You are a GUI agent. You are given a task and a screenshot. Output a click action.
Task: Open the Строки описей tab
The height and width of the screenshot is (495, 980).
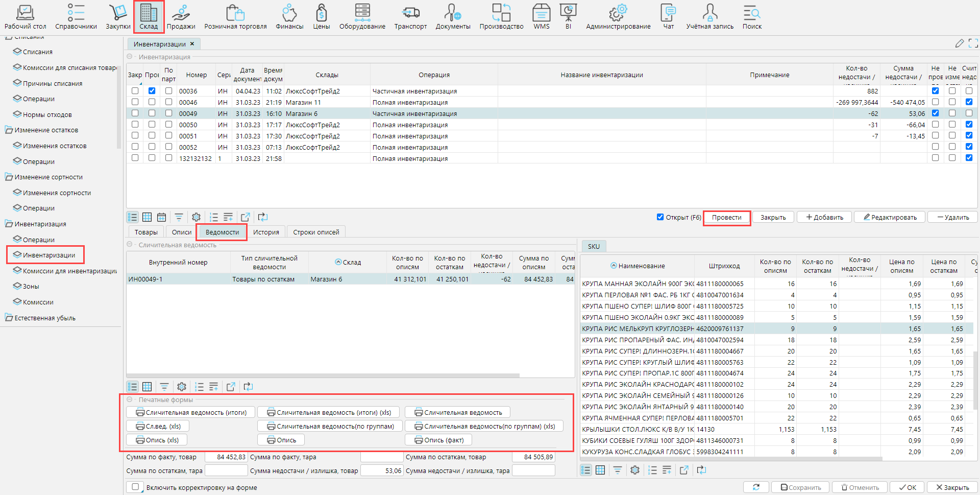pyautogui.click(x=316, y=232)
